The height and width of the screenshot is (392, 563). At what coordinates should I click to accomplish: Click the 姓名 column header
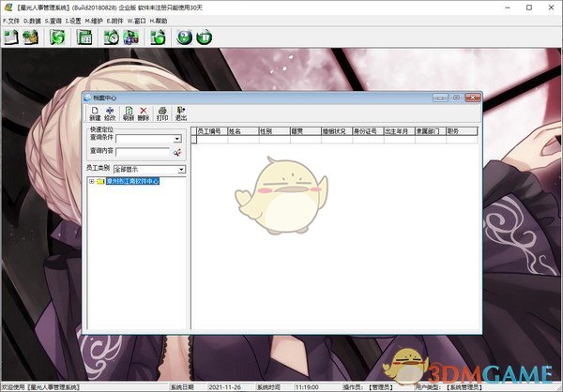coord(243,131)
